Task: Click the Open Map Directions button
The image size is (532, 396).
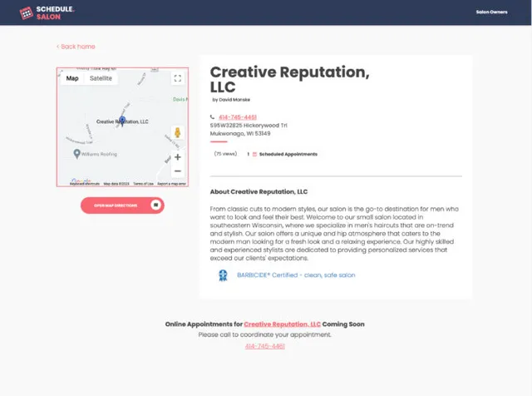Action: pyautogui.click(x=122, y=205)
